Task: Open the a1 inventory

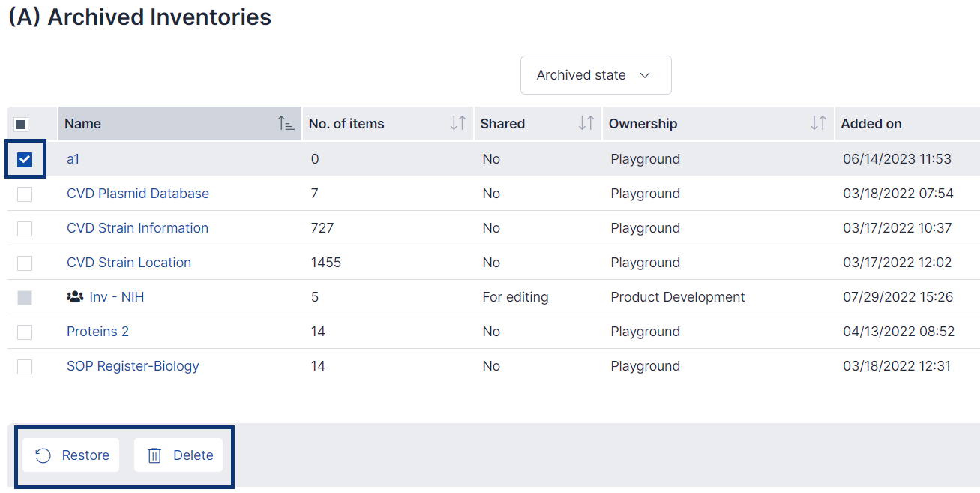Action: click(72, 159)
